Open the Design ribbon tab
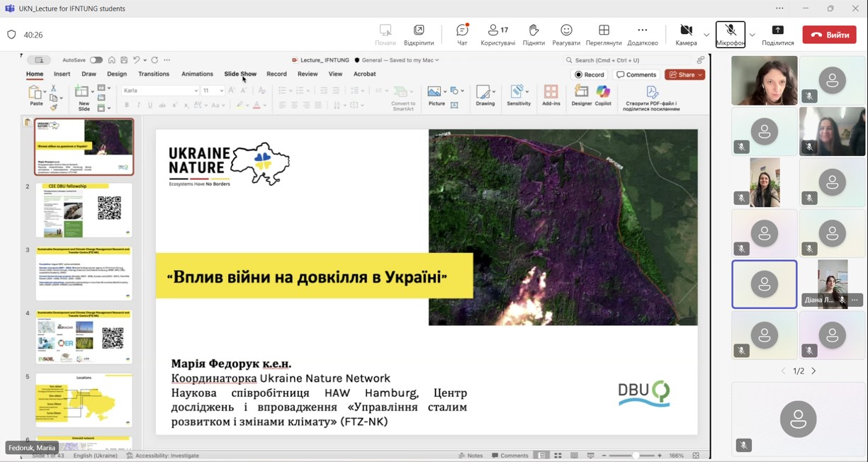 point(117,74)
